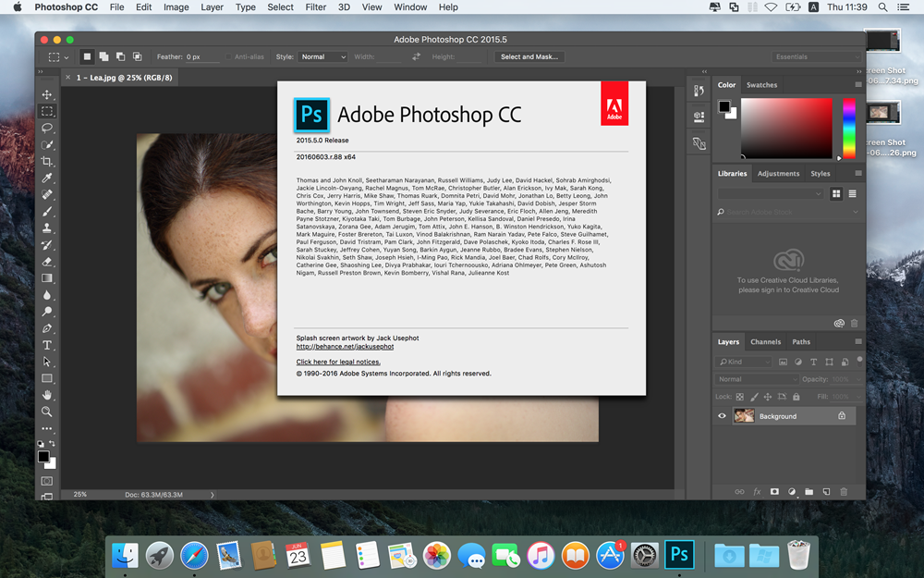924x578 pixels.
Task: Select the History Brush tool
Action: click(46, 245)
